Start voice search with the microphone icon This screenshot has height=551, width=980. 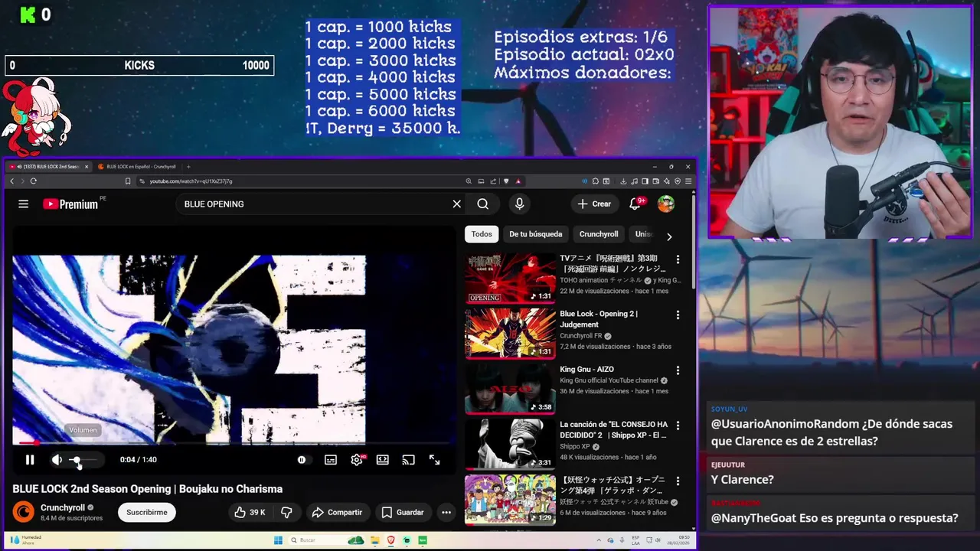tap(519, 204)
